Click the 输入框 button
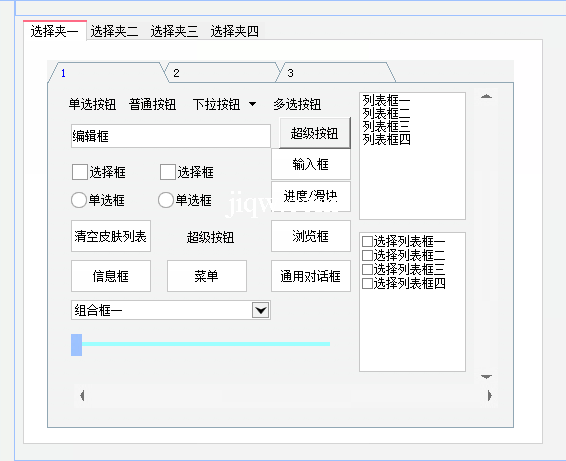 (x=311, y=164)
